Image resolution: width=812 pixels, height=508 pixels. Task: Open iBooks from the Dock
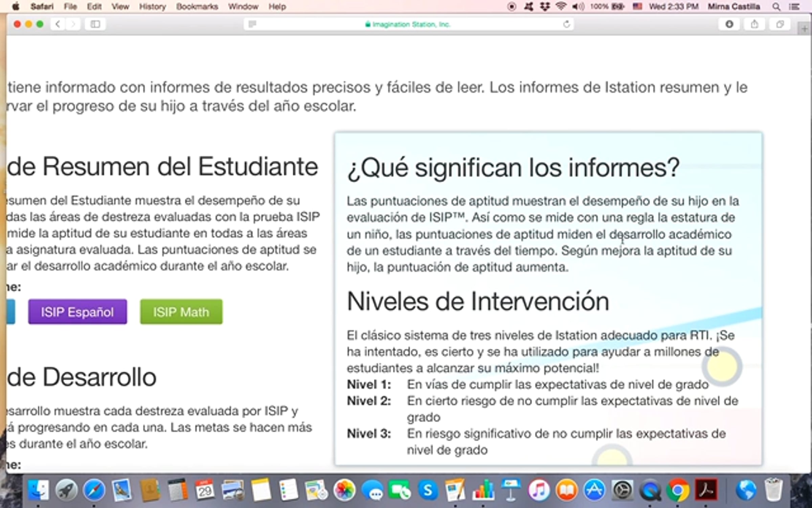567,490
